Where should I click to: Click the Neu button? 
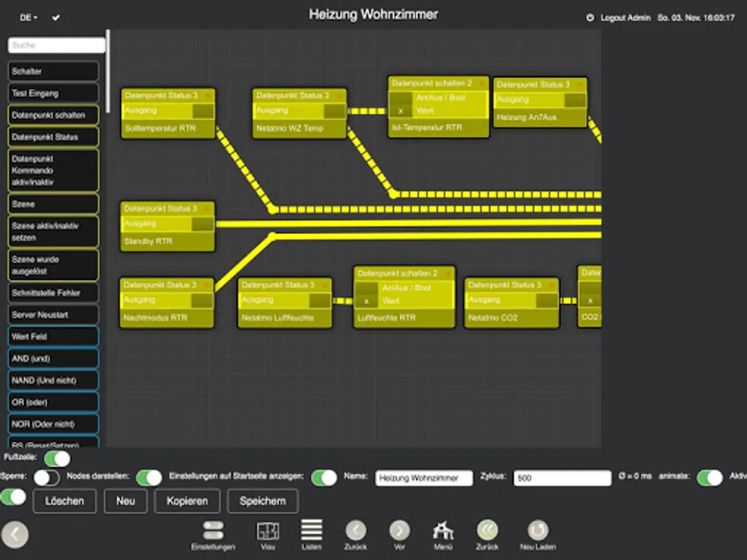pos(125,501)
